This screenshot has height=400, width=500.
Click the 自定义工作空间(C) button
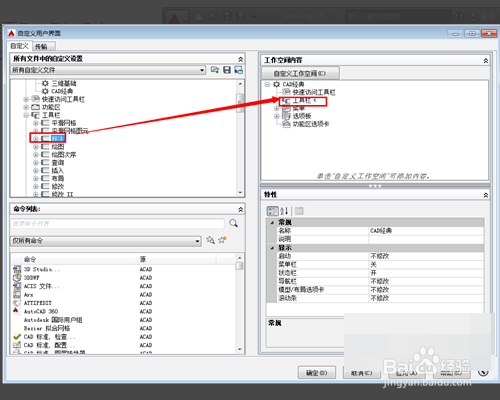(x=300, y=73)
